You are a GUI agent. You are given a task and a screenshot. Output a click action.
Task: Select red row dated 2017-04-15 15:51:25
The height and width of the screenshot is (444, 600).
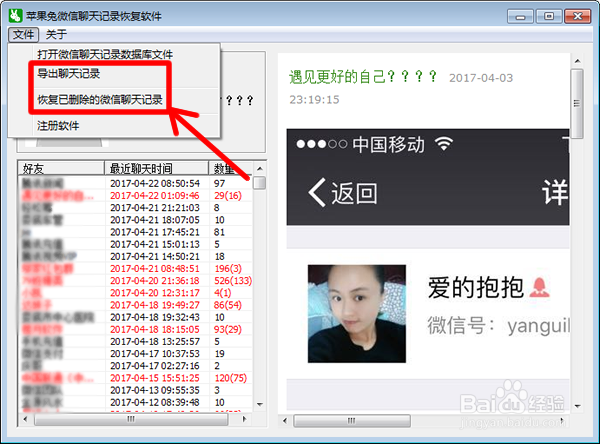(x=135, y=378)
